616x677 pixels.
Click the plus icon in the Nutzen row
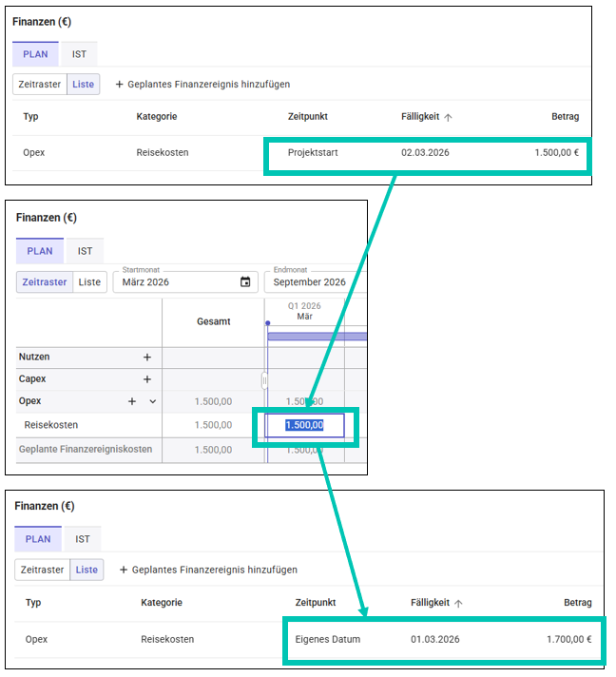[147, 358]
